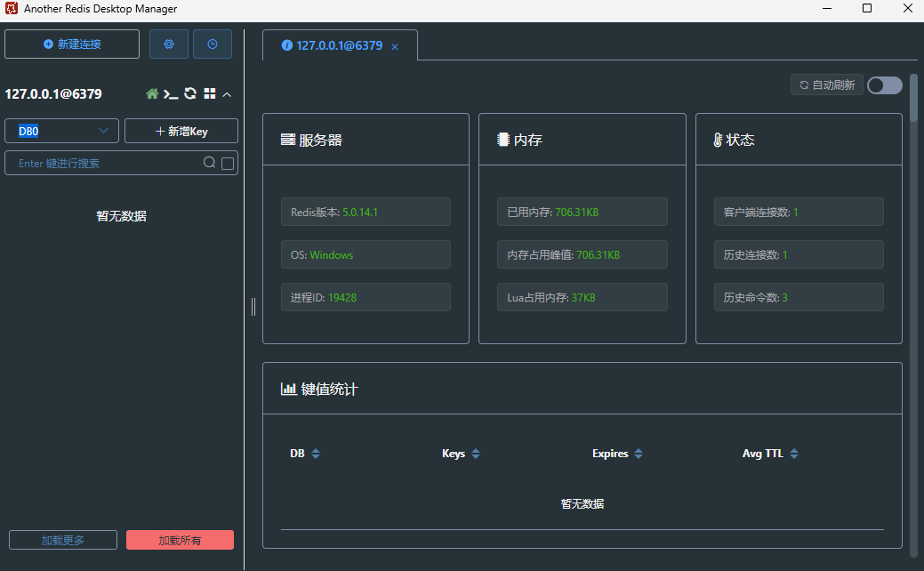Click the red 加载所有 load all button

pos(180,540)
